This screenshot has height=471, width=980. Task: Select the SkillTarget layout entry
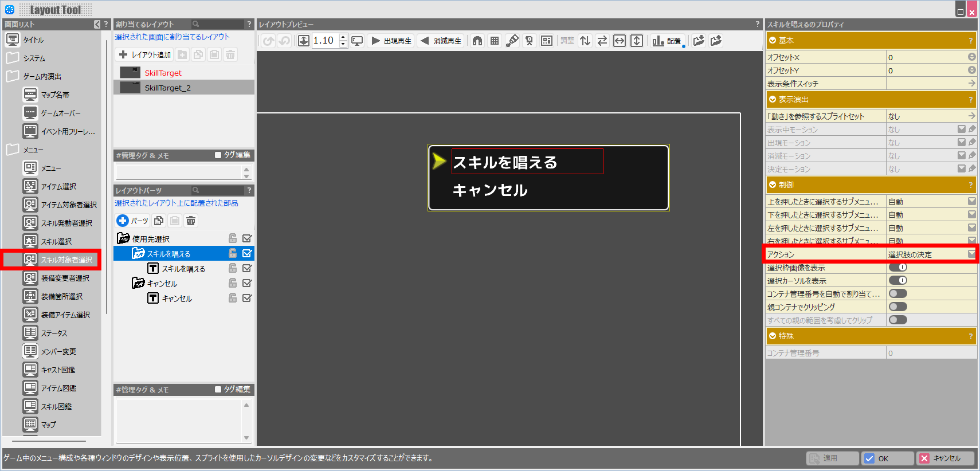[x=163, y=73]
